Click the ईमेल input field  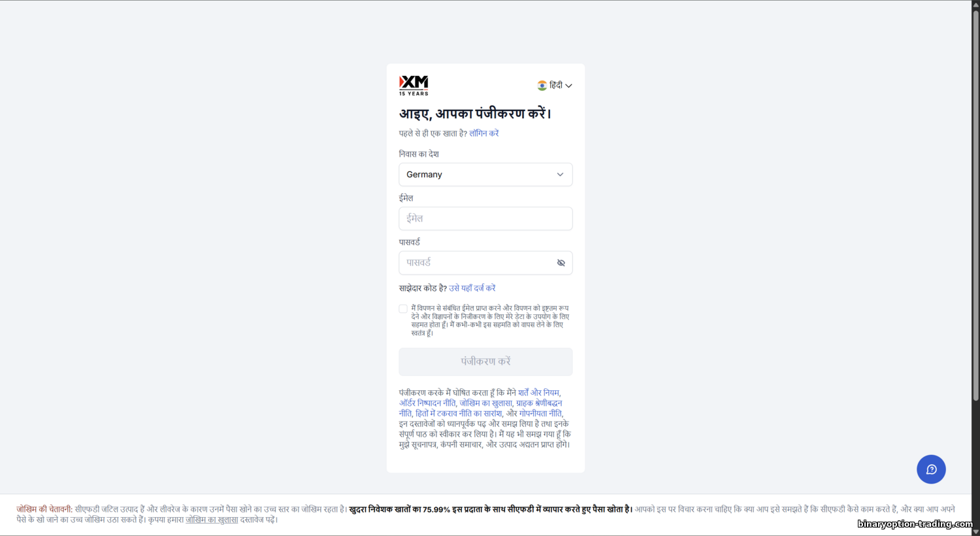485,218
